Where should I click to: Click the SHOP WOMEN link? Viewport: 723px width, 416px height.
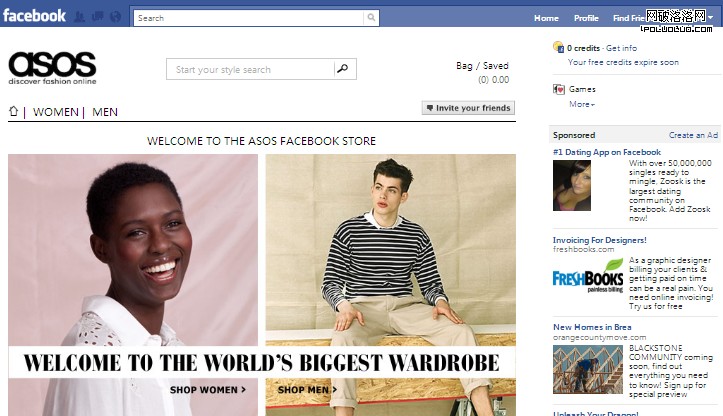pos(207,390)
